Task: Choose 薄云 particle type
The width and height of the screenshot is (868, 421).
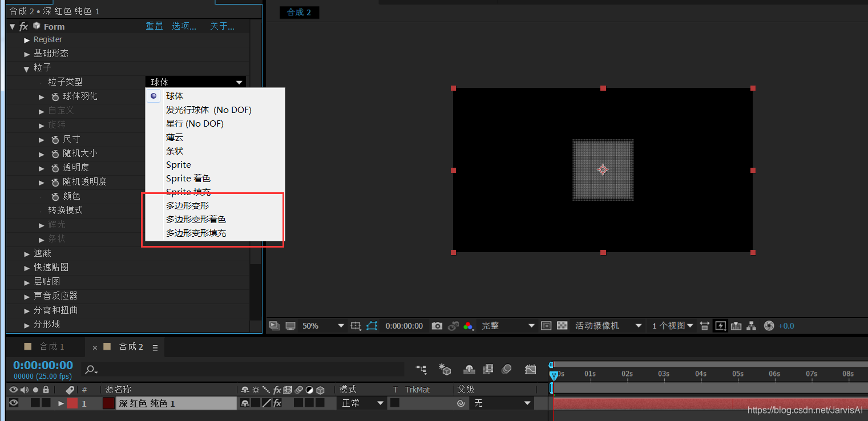Action: pos(175,137)
